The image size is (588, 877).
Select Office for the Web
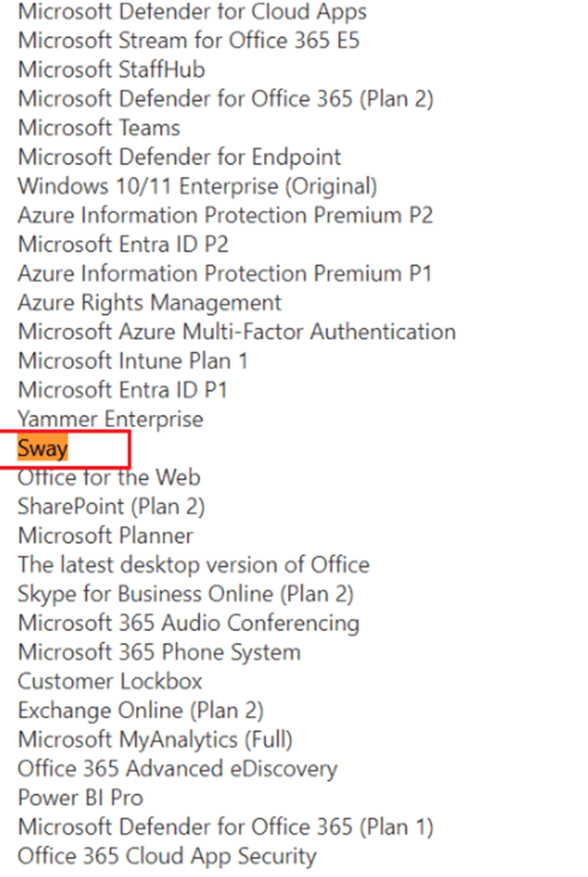click(x=109, y=477)
